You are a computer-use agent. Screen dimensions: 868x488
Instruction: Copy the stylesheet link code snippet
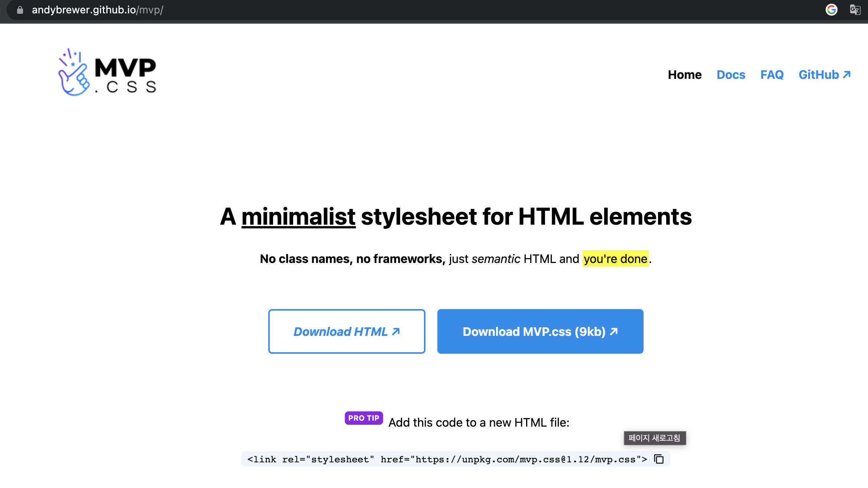click(x=659, y=459)
